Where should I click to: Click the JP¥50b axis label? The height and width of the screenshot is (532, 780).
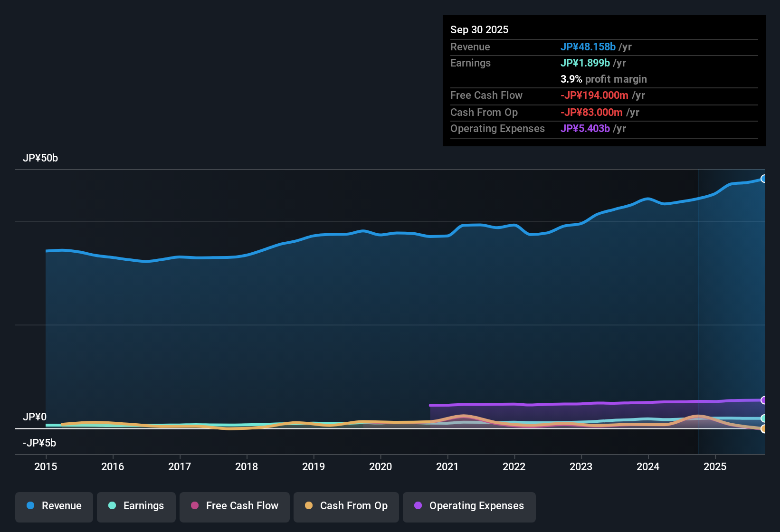(41, 158)
